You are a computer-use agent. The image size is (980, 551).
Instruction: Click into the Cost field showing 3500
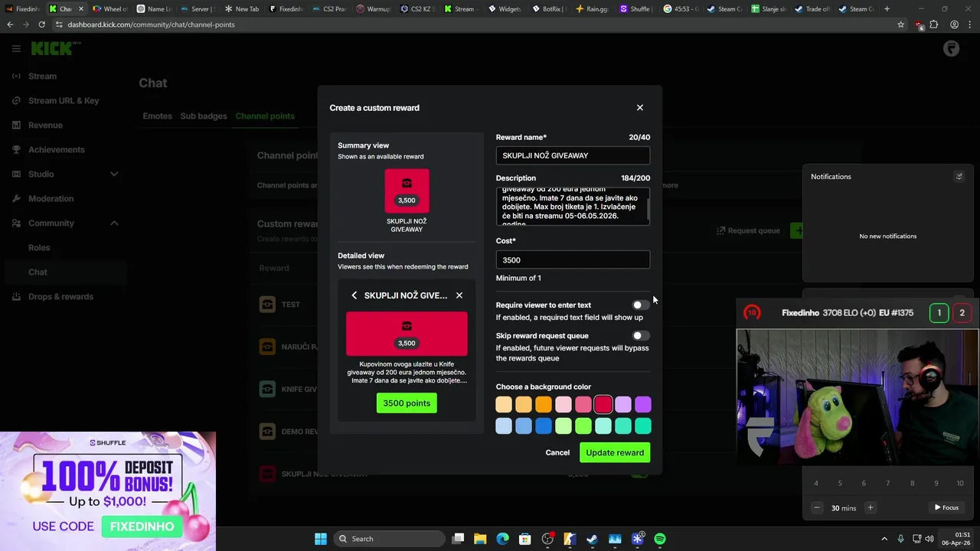coord(573,259)
